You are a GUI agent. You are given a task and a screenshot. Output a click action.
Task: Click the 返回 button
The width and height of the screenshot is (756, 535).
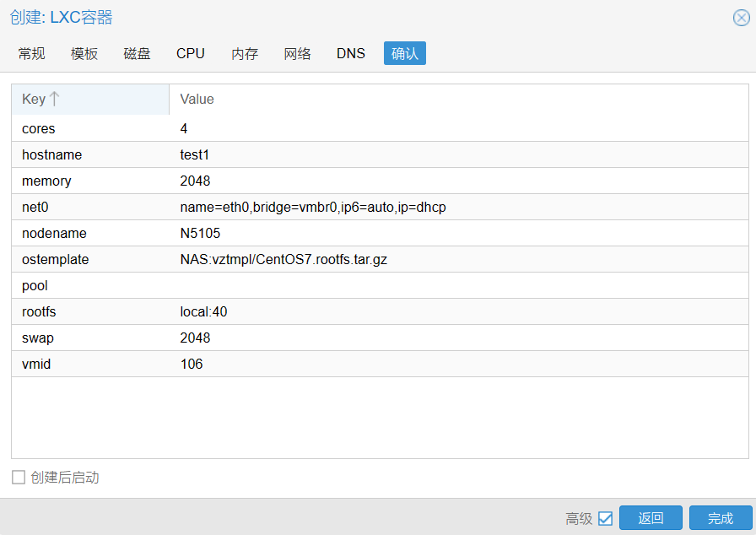point(651,518)
